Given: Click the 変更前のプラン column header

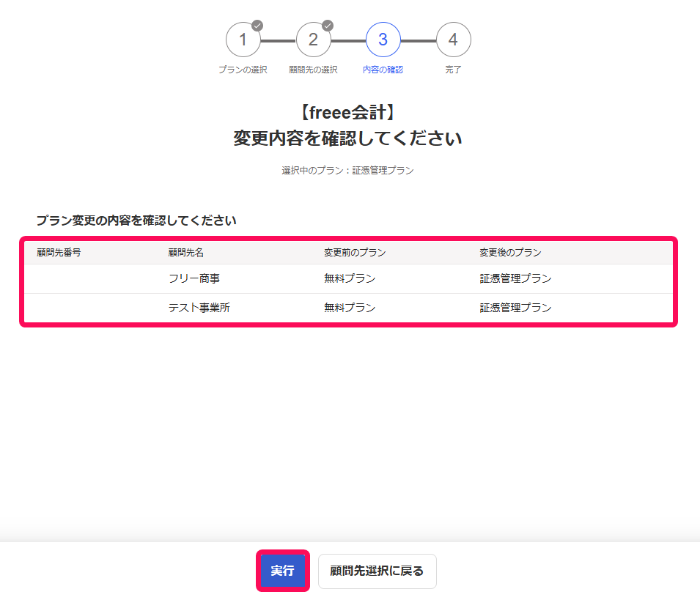Looking at the screenshot, I should [x=355, y=253].
